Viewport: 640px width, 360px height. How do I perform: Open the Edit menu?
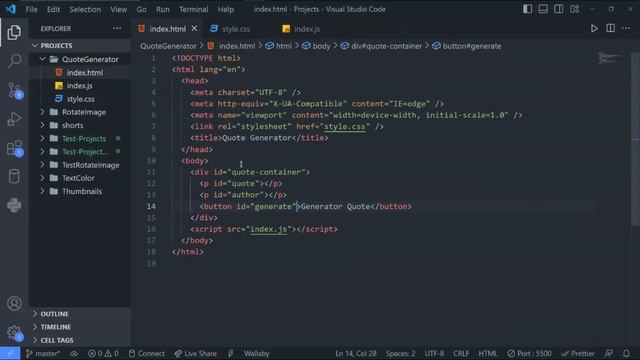coord(53,9)
